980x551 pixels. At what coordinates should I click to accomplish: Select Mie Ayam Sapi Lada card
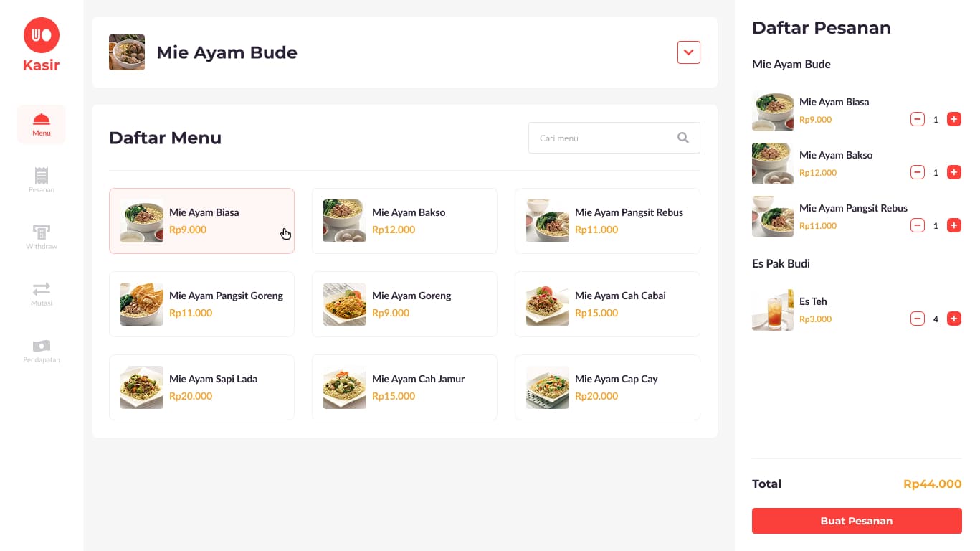[x=201, y=387]
